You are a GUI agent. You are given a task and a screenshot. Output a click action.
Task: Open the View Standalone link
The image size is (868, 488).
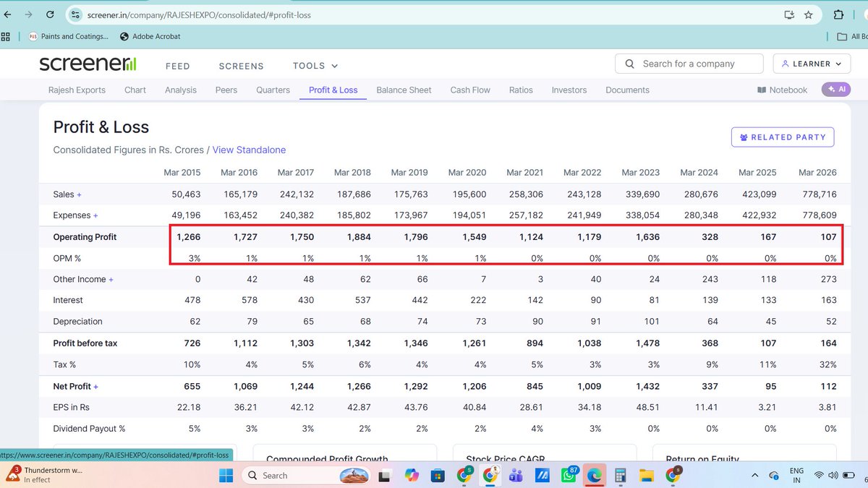249,150
